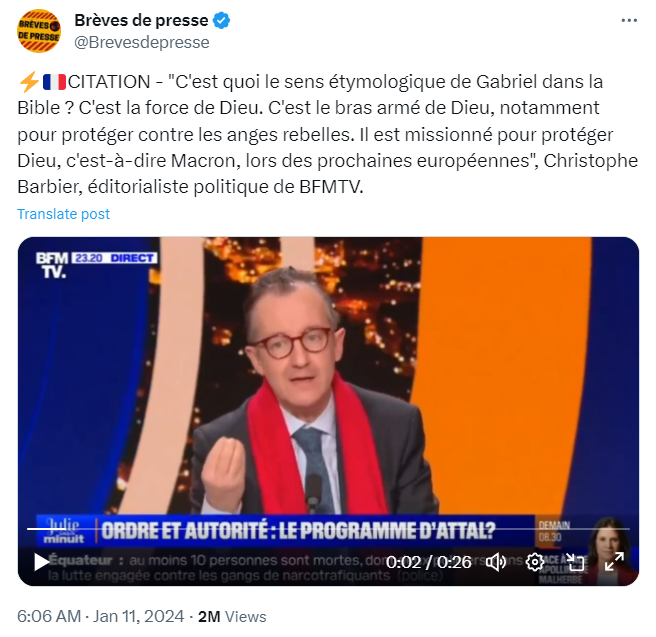Click the Translate post link
656x637 pixels.
pos(63,214)
